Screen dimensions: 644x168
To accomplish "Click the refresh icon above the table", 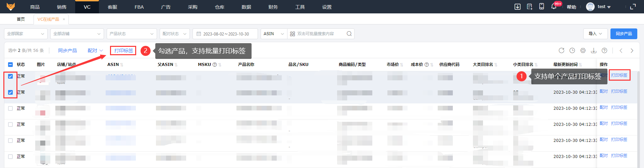I will [561, 51].
